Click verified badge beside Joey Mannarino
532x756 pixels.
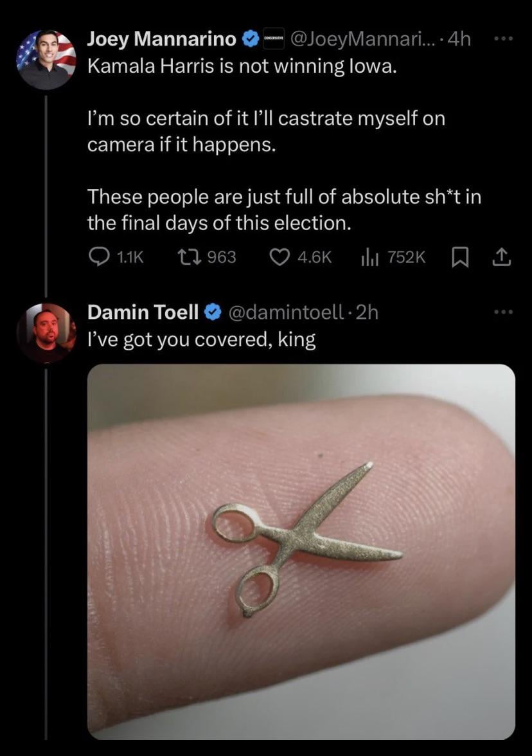click(249, 40)
